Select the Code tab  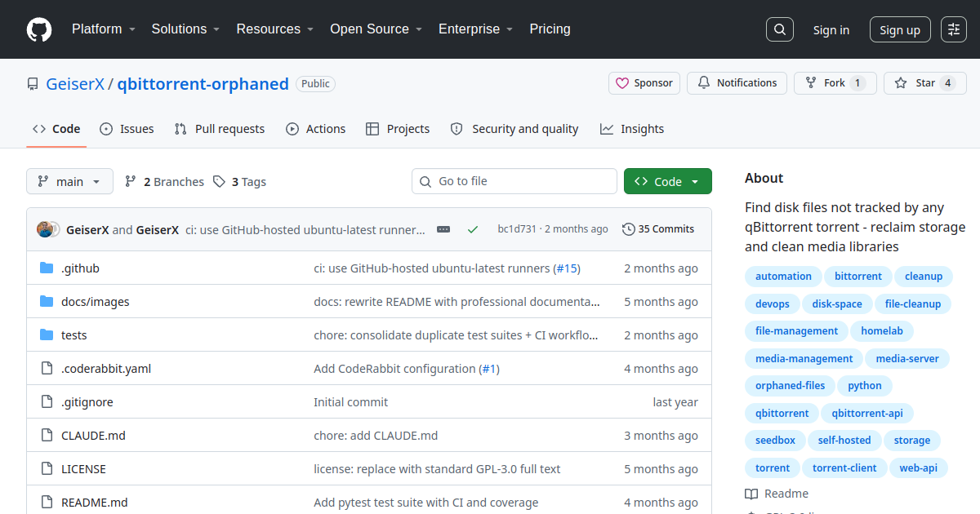point(56,129)
